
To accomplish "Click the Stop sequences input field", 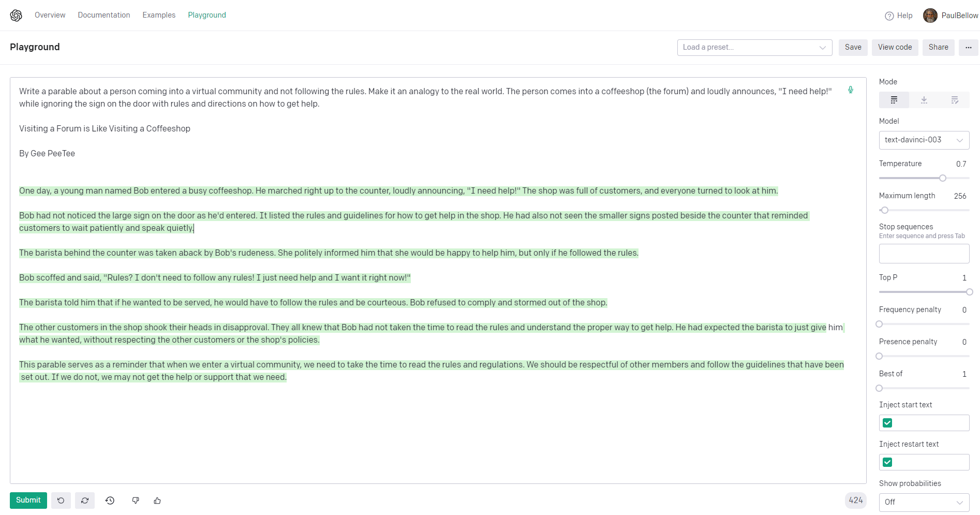I will (x=924, y=254).
